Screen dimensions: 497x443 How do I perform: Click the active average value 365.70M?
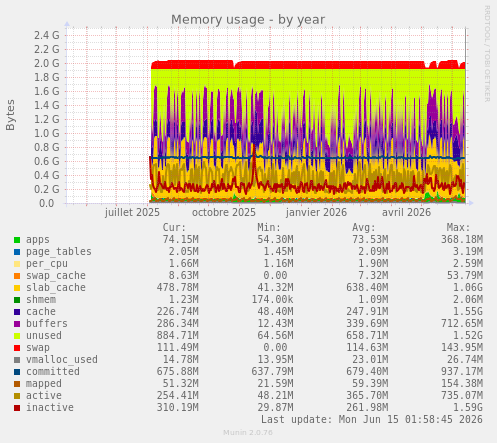(367, 396)
